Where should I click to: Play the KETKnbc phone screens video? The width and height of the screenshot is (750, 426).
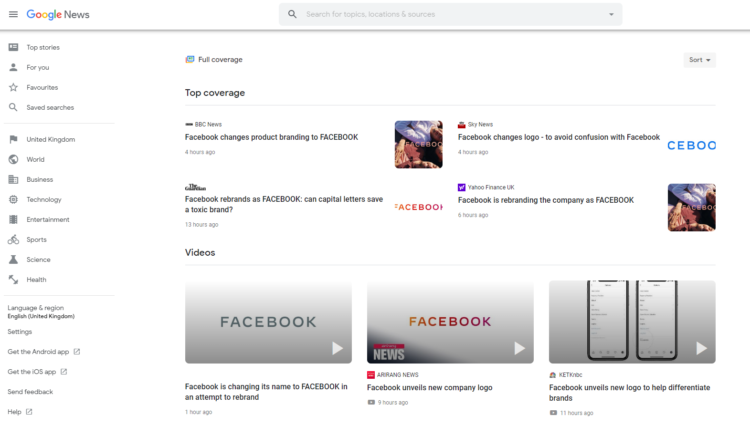(x=632, y=321)
